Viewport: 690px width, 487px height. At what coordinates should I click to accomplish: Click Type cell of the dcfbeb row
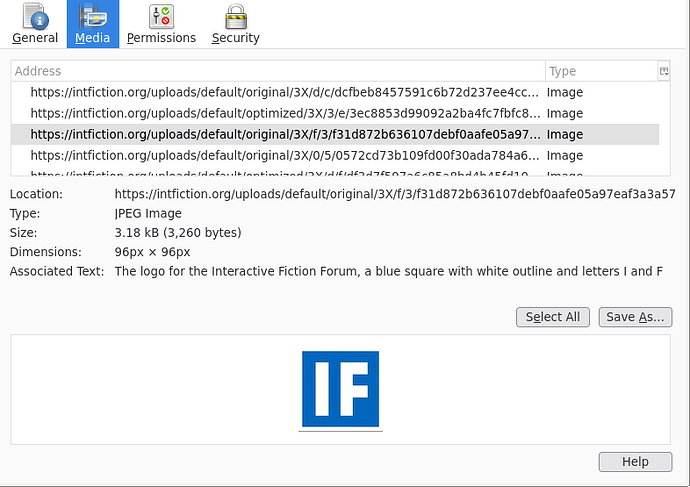click(x=565, y=92)
